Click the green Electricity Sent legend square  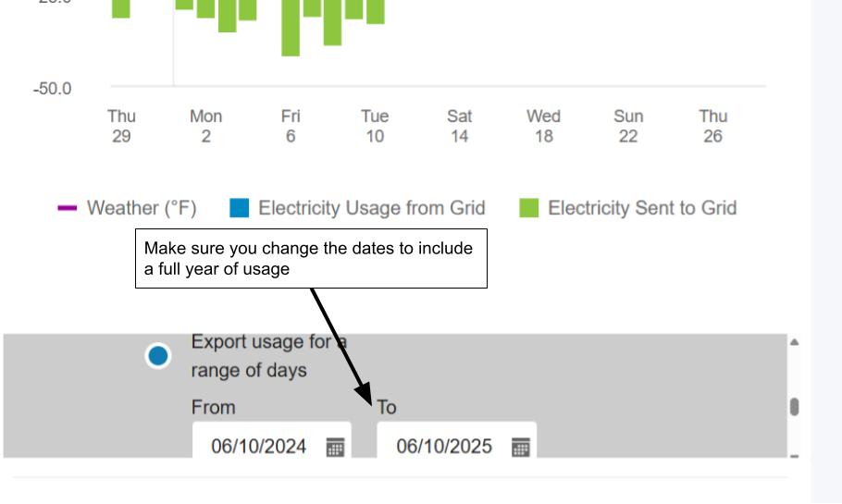(x=529, y=208)
